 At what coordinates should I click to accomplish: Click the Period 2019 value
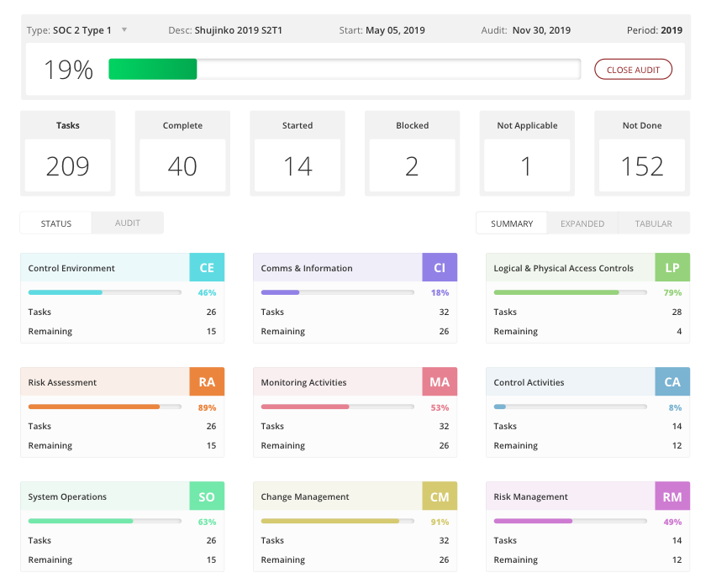pyautogui.click(x=671, y=30)
